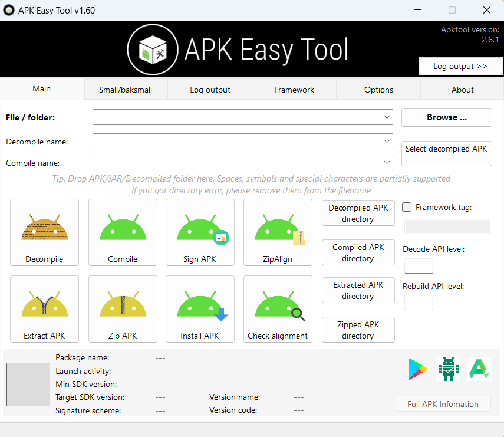Click the ZipAlign icon button
Viewport: 504px width, 437px height.
click(278, 232)
